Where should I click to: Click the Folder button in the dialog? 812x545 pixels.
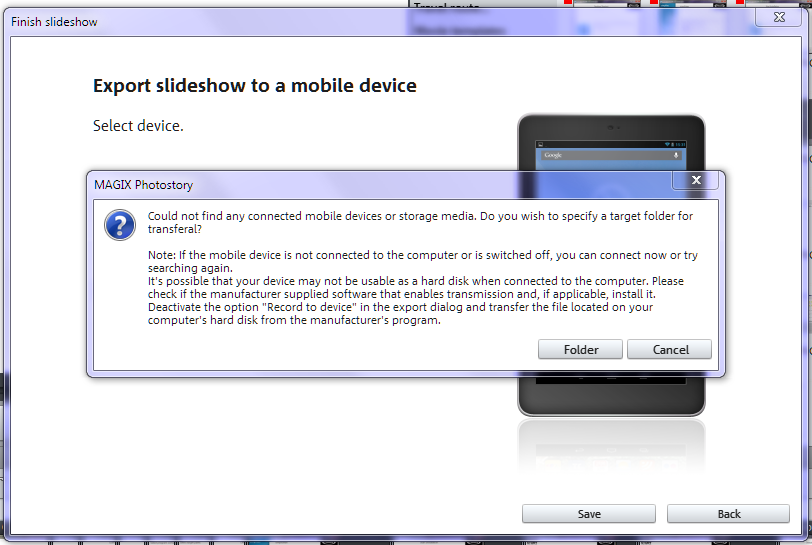click(580, 349)
